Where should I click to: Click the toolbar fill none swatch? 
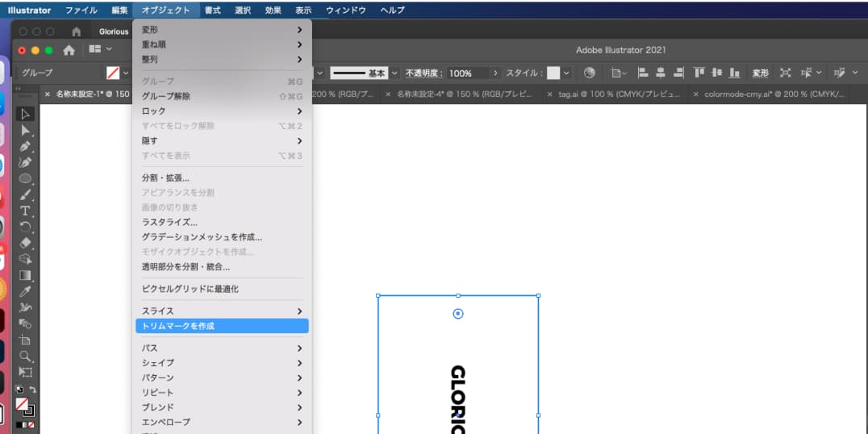click(22, 403)
